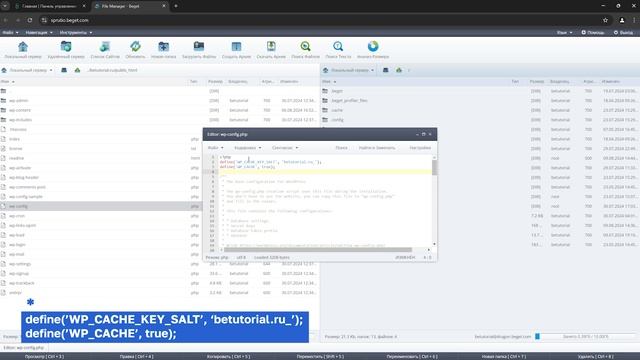Image resolution: width=640 pixels, height=360 pixels.
Task: Sort the left panel by Имя column header
Action: click(x=8, y=82)
